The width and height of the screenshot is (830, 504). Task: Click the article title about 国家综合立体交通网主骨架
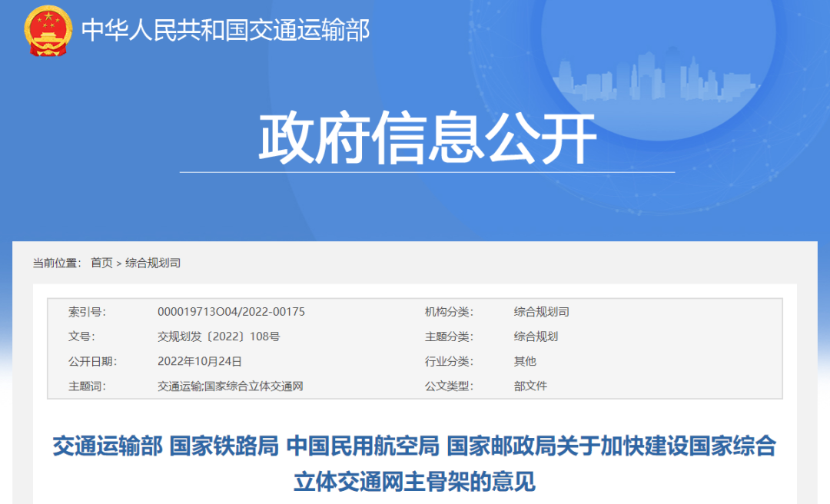pyautogui.click(x=414, y=464)
